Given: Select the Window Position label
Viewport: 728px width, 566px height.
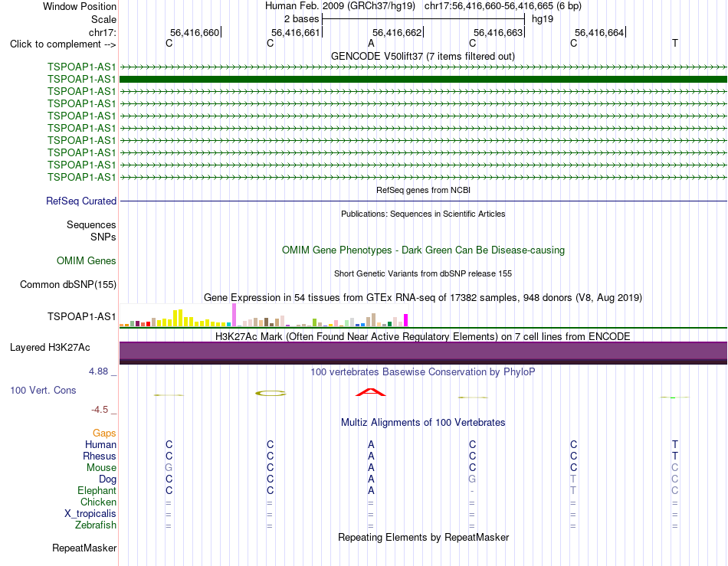Looking at the screenshot, I should pos(80,6).
